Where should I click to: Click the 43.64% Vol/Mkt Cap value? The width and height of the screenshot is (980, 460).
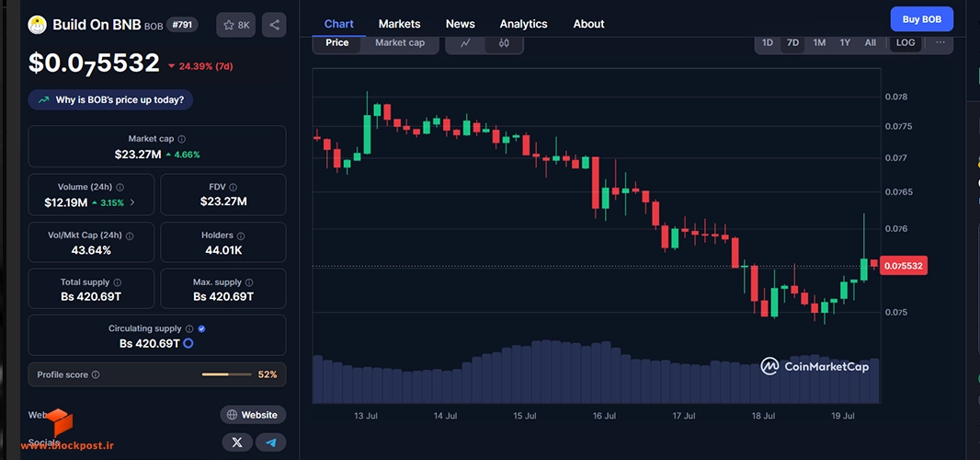point(91,250)
